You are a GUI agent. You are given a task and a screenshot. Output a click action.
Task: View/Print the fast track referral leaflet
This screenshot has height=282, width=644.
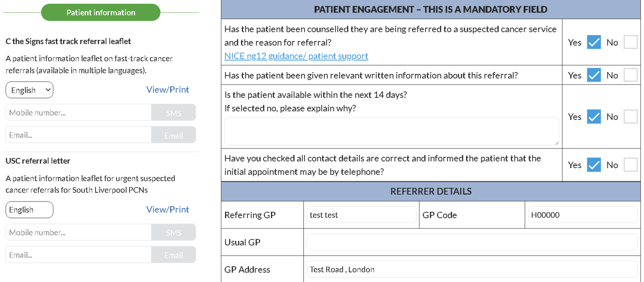pyautogui.click(x=168, y=89)
